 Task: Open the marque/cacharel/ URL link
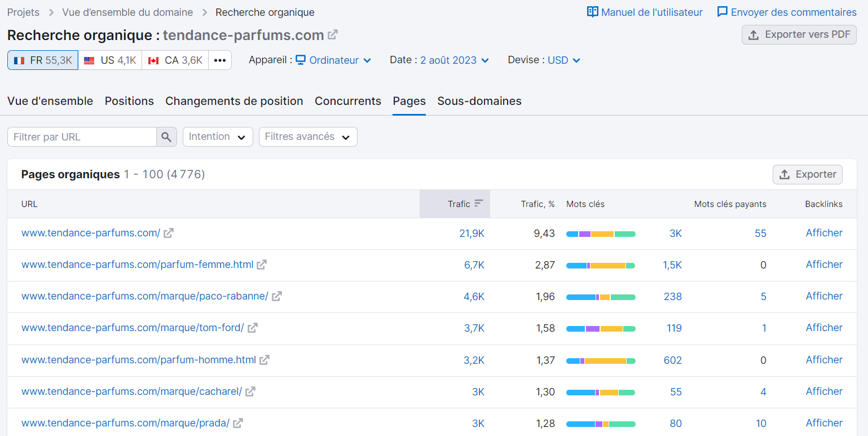point(131,391)
